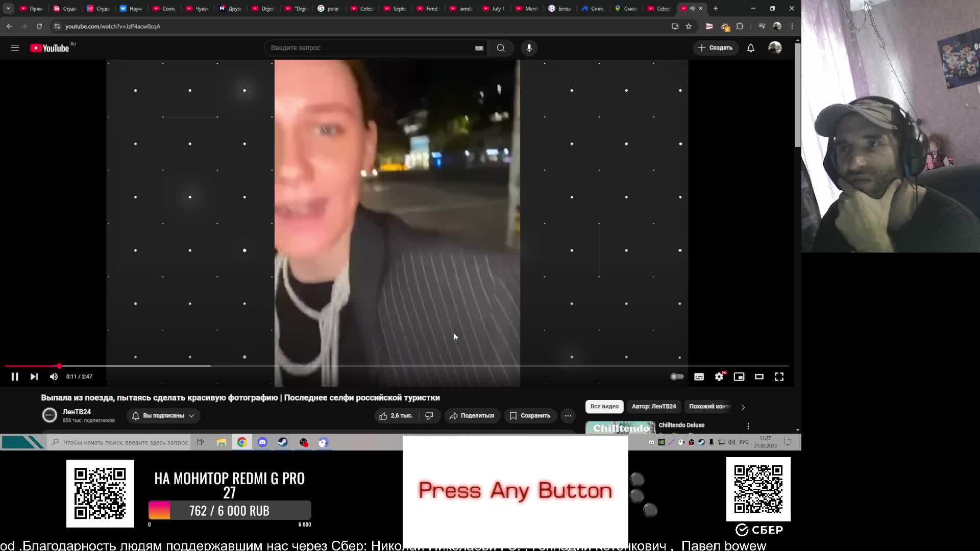
Task: Pause the video playback
Action: click(15, 377)
